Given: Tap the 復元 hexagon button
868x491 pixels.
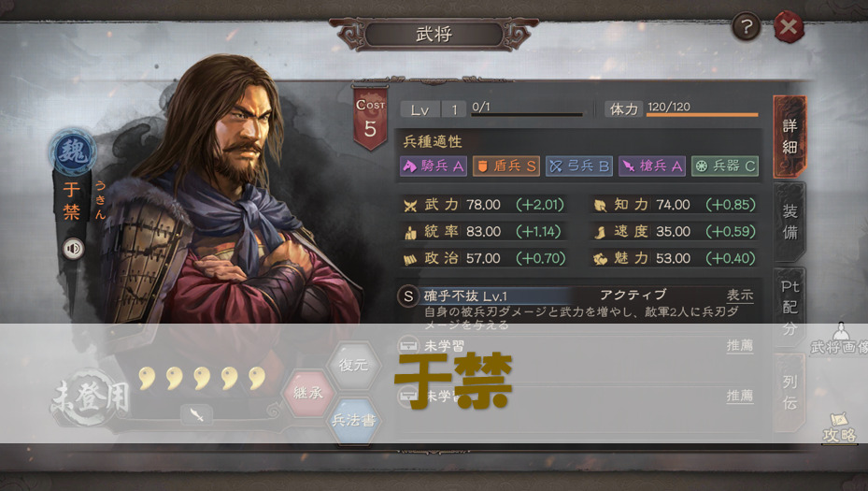Looking at the screenshot, I should [353, 365].
